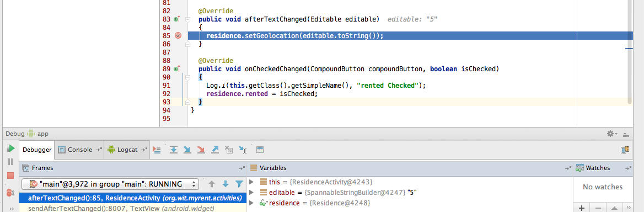The width and height of the screenshot is (644, 212).
Task: Click the inline hint 'editable: "5"'
Action: pos(412,19)
